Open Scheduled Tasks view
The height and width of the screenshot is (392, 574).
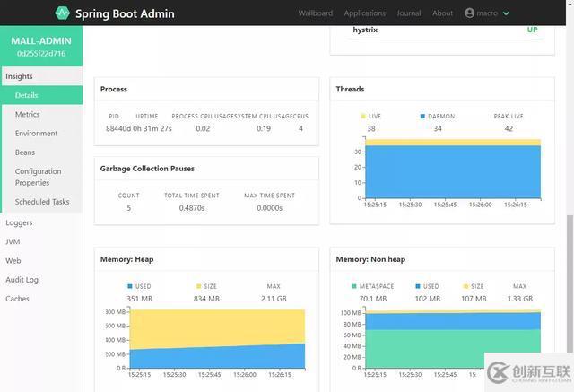pos(42,202)
